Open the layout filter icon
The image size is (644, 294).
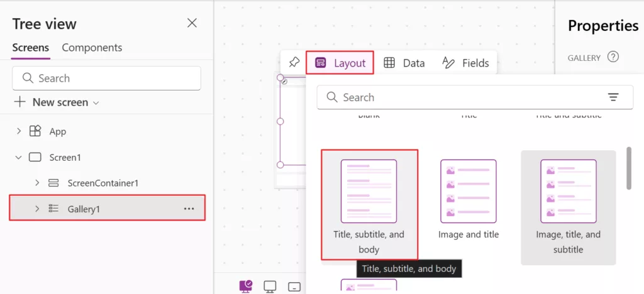[613, 97]
